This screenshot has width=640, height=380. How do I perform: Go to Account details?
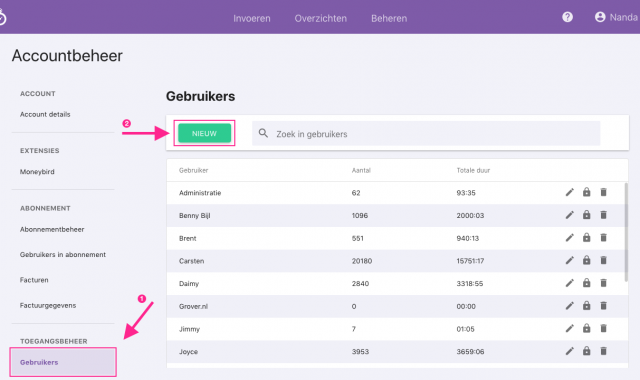pos(45,114)
